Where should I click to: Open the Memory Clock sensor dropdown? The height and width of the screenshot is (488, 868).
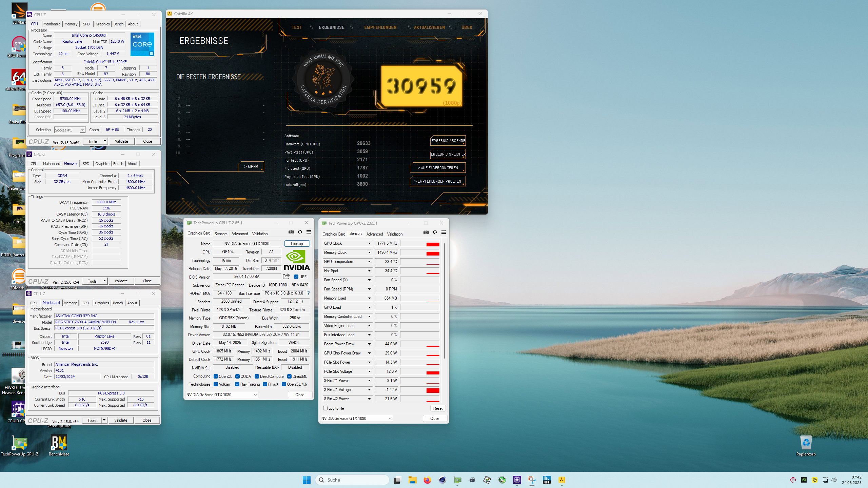(x=369, y=252)
